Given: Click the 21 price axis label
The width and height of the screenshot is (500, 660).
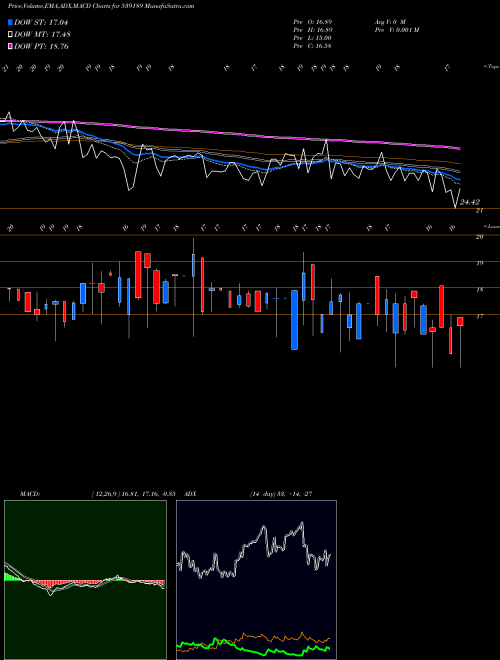Looking at the screenshot, I should (x=479, y=211).
